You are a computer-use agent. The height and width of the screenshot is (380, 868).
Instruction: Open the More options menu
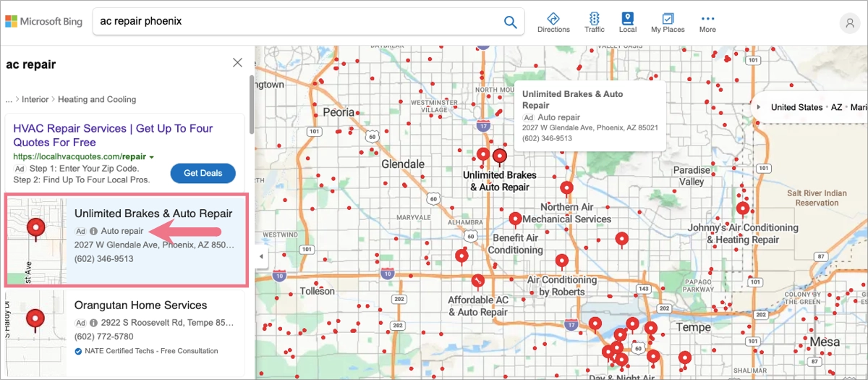coord(707,22)
